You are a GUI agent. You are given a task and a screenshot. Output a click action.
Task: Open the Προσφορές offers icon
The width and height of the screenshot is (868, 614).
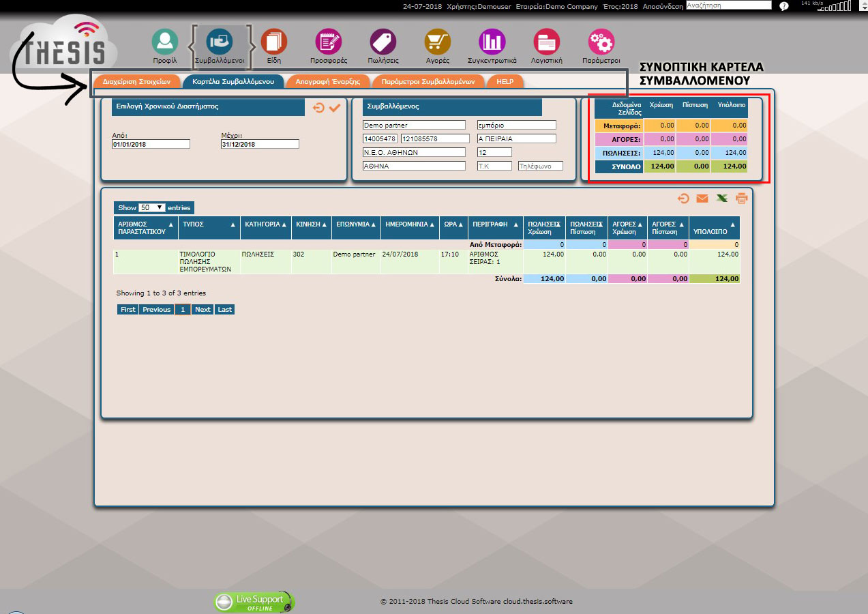(x=329, y=42)
